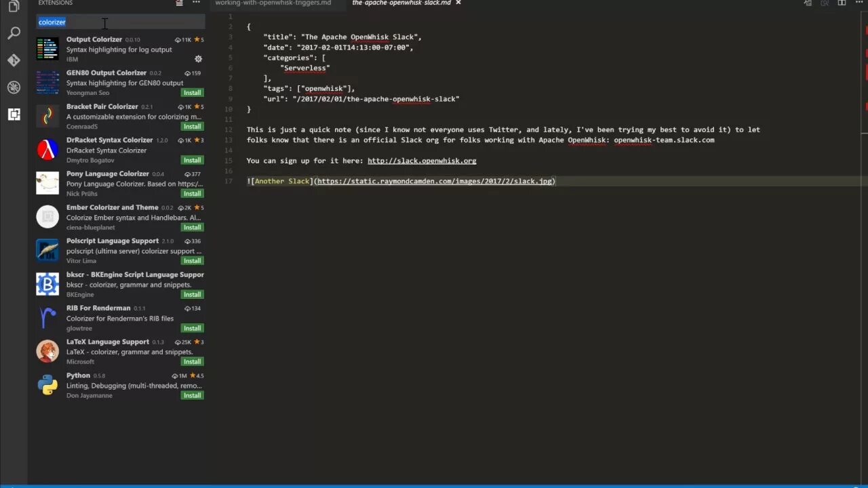Click the "Serverless" category value
Screen dimensions: 868x488
click(x=305, y=68)
